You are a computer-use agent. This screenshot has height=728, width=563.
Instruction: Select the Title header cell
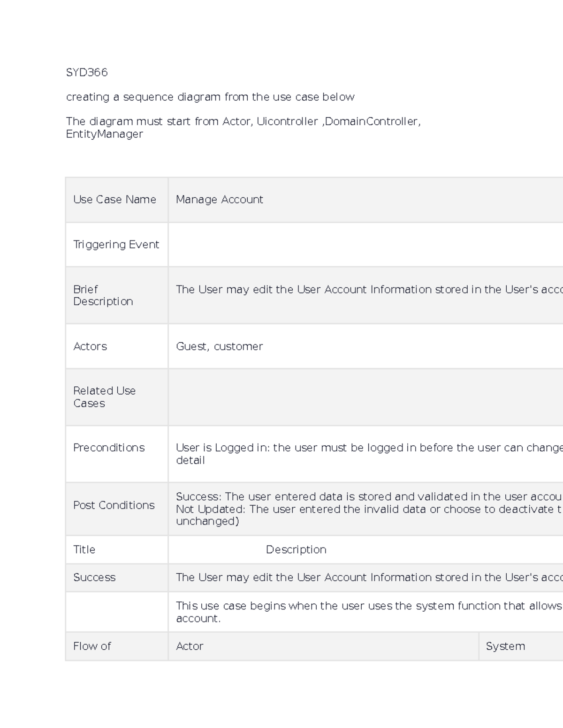point(84,549)
